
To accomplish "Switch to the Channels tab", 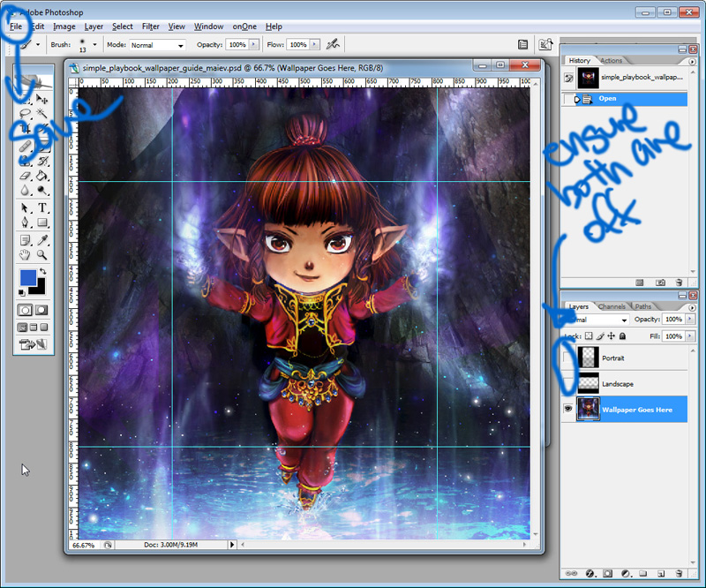I will [x=612, y=306].
